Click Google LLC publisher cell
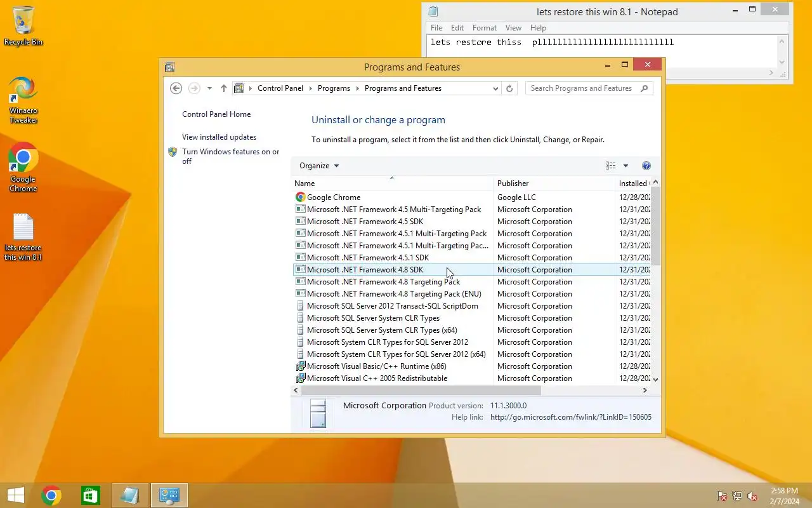 516,197
